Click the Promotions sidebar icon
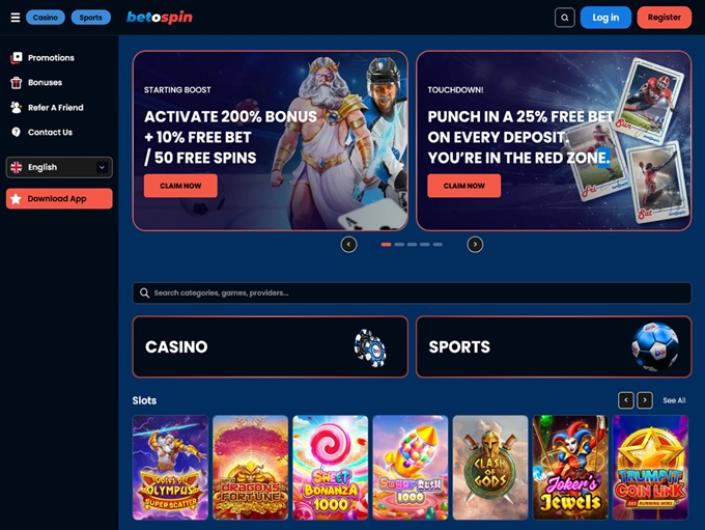The image size is (705, 530). (x=17, y=58)
